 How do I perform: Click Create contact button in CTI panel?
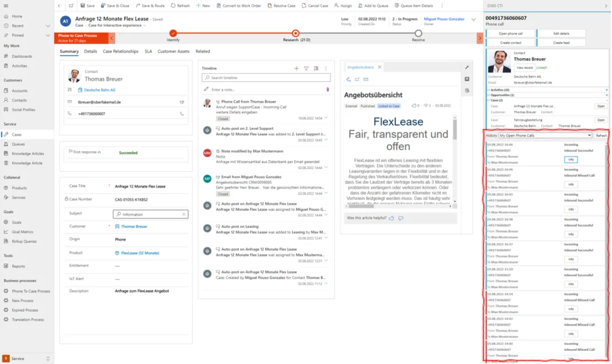[510, 42]
